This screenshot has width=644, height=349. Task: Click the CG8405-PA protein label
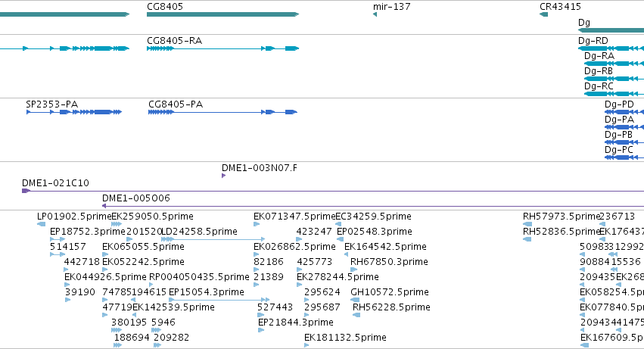tap(176, 104)
